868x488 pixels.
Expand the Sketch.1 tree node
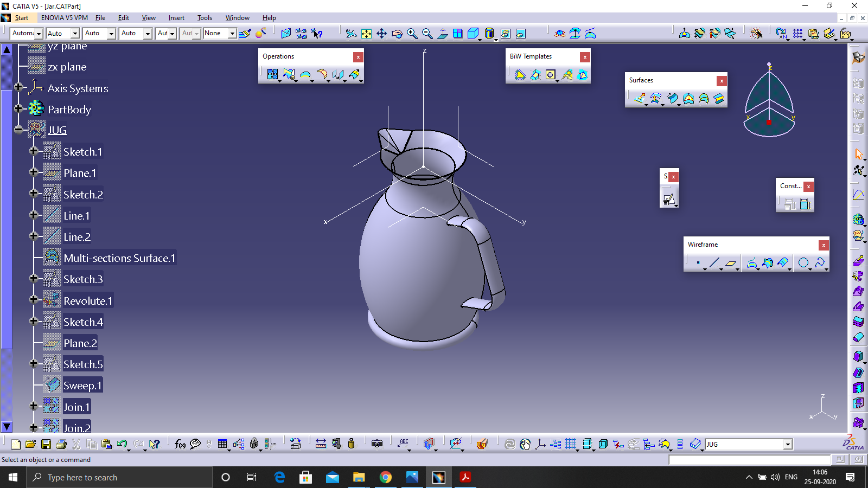click(34, 151)
